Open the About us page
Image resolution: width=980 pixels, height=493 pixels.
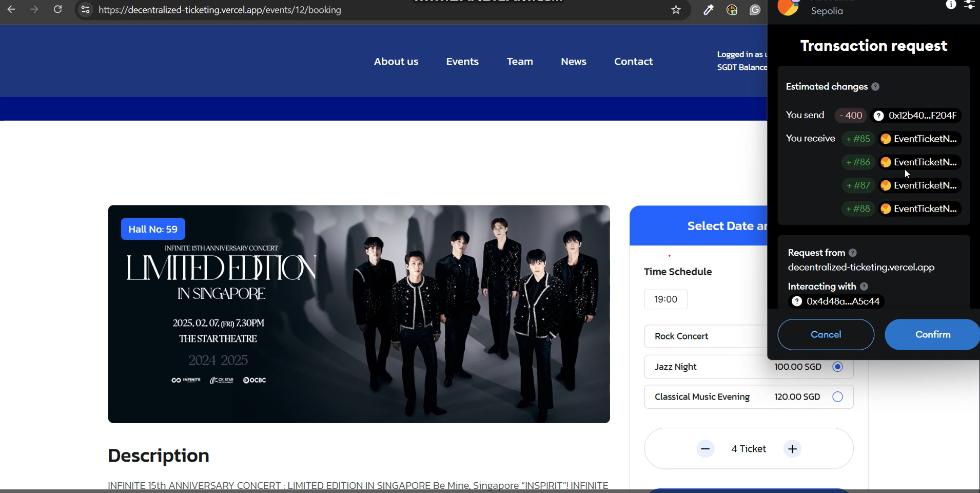click(x=396, y=61)
